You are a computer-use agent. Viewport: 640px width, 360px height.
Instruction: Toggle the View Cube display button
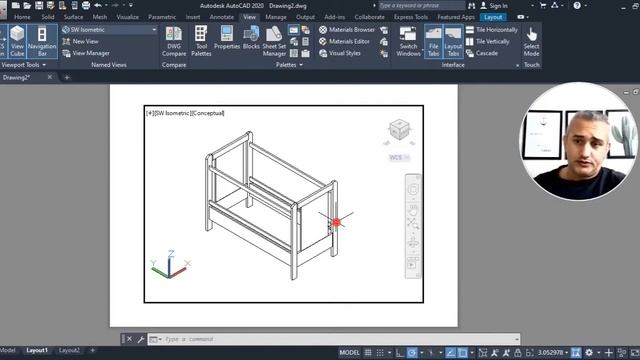click(17, 41)
